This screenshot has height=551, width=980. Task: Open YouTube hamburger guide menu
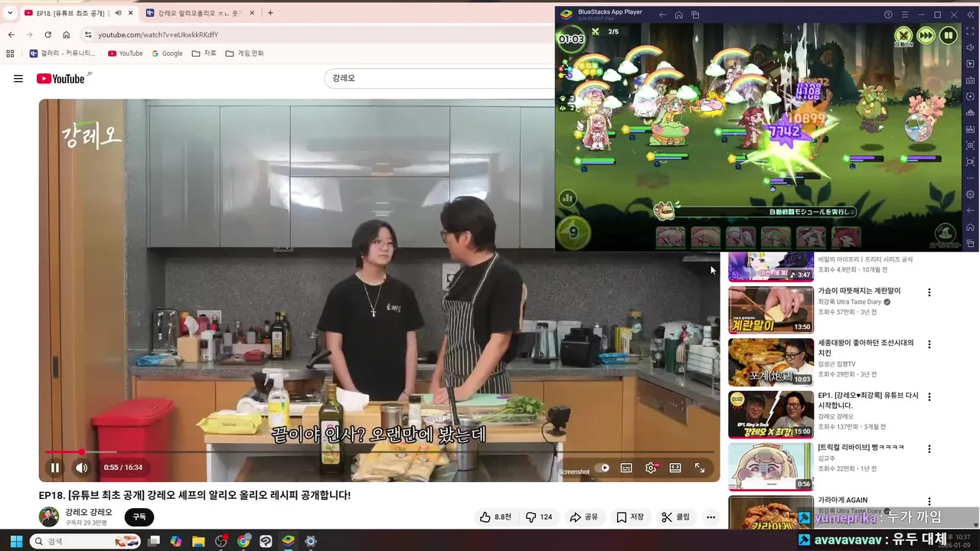18,78
